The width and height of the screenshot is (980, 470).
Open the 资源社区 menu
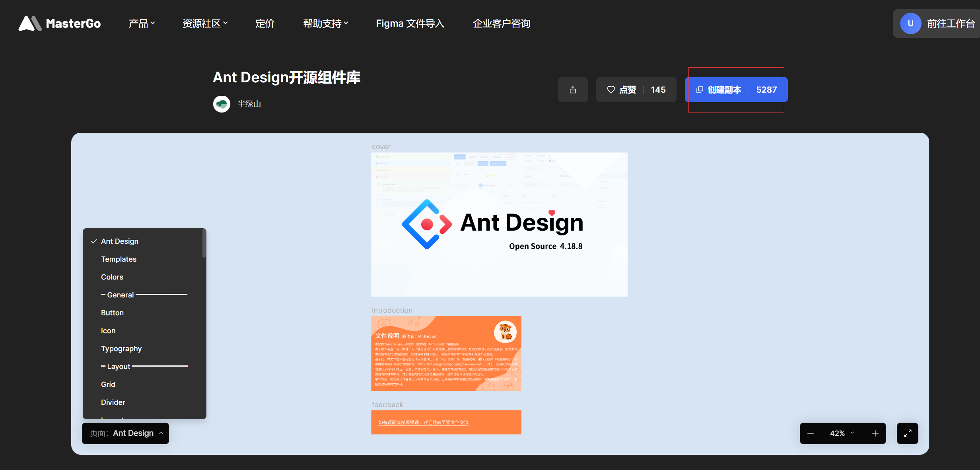point(205,23)
